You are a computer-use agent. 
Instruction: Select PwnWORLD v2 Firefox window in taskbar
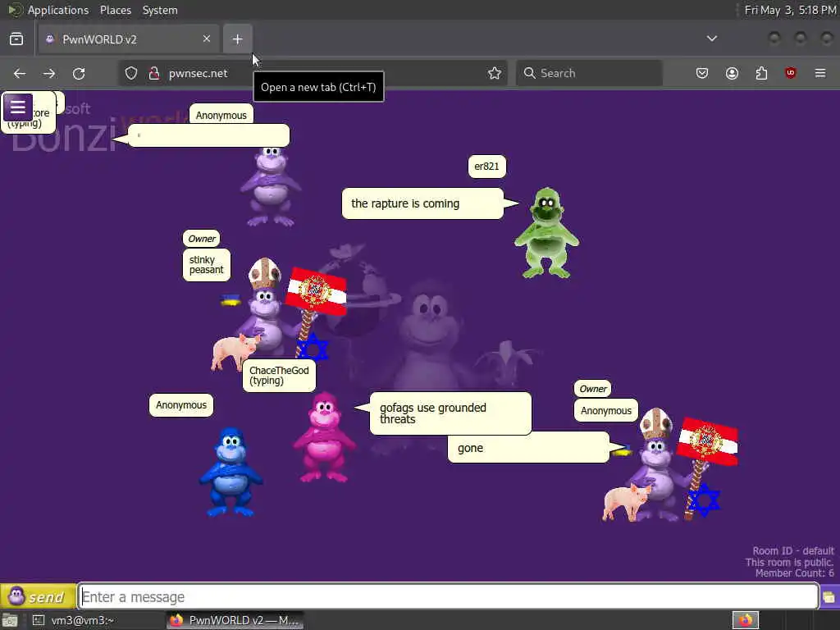pos(235,620)
